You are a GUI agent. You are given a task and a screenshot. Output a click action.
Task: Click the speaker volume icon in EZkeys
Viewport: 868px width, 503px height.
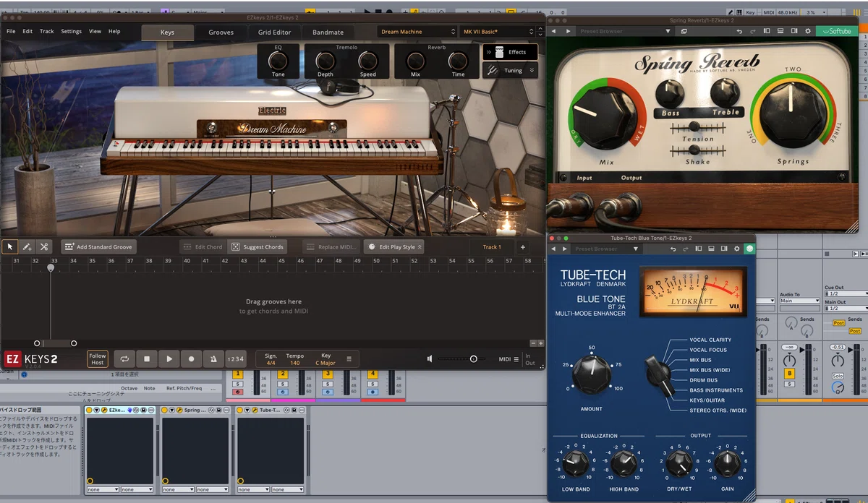pyautogui.click(x=430, y=358)
